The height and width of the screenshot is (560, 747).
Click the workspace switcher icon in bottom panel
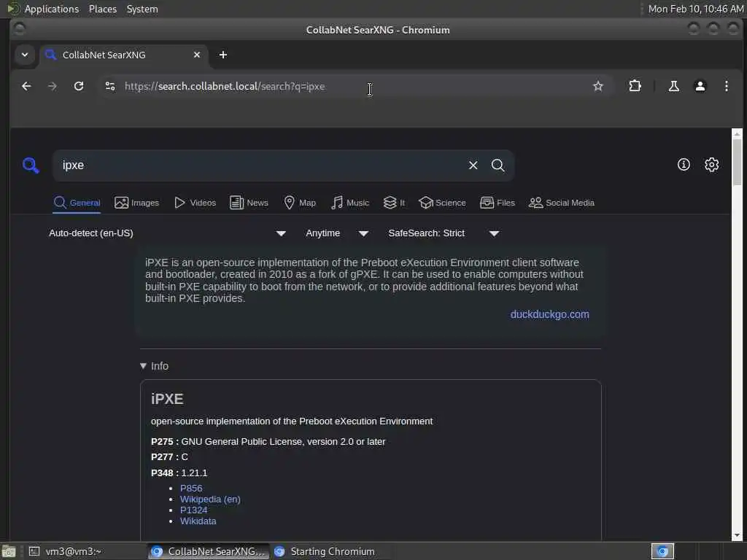[662, 551]
